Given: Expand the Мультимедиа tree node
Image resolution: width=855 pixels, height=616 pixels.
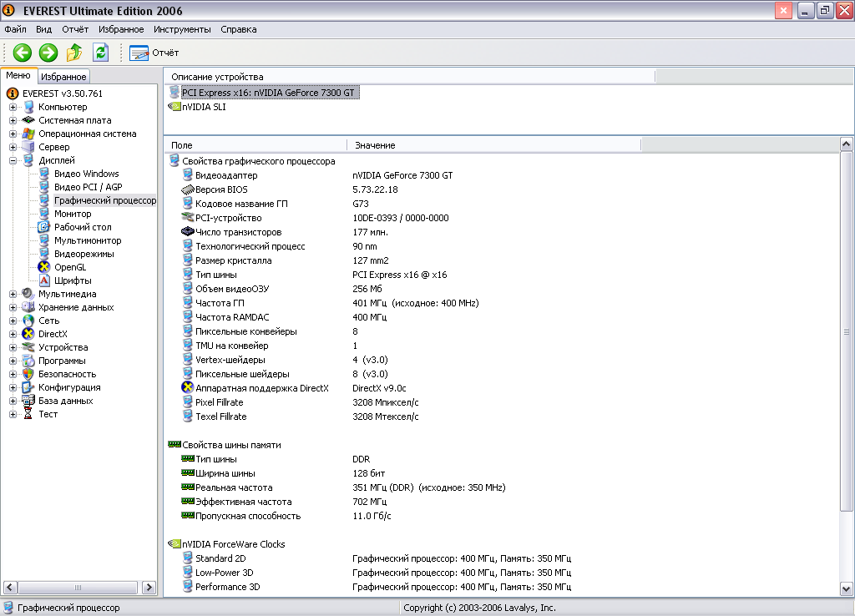Looking at the screenshot, I should pyautogui.click(x=13, y=294).
